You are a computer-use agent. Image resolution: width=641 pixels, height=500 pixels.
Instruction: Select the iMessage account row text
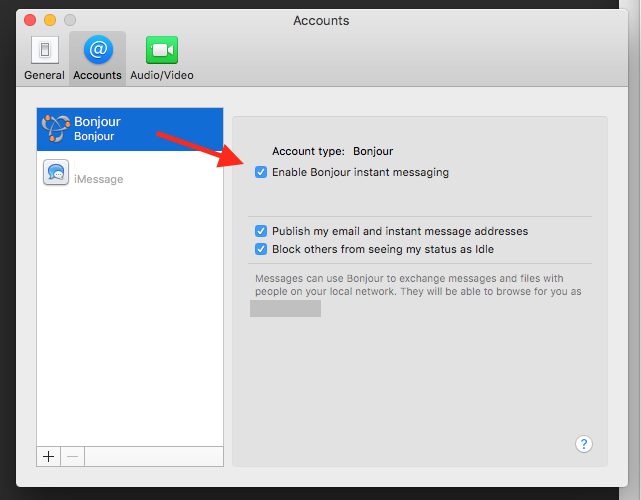99,179
